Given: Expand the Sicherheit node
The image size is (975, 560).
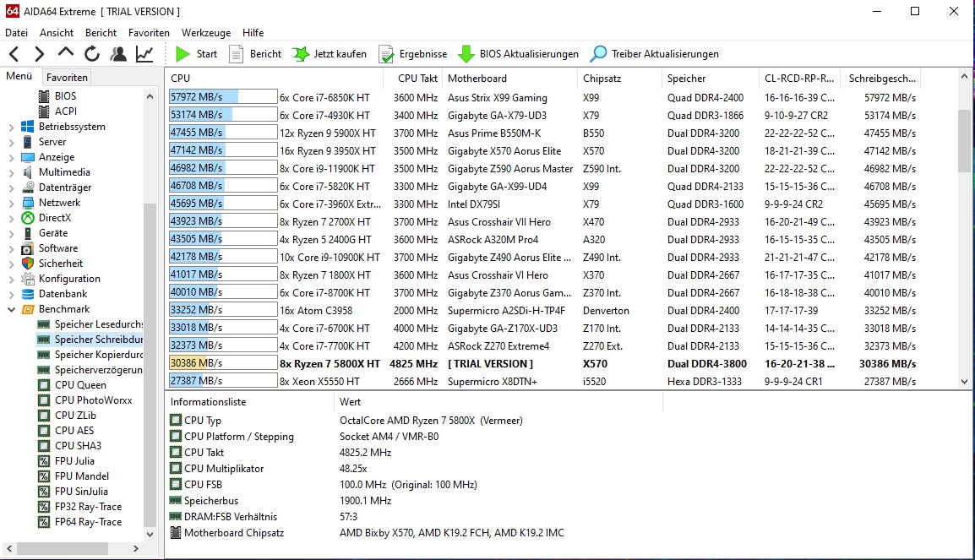Looking at the screenshot, I should pos(11,264).
